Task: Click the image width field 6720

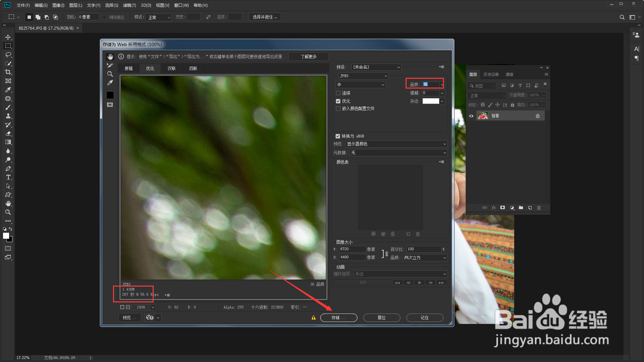Action: (352, 249)
